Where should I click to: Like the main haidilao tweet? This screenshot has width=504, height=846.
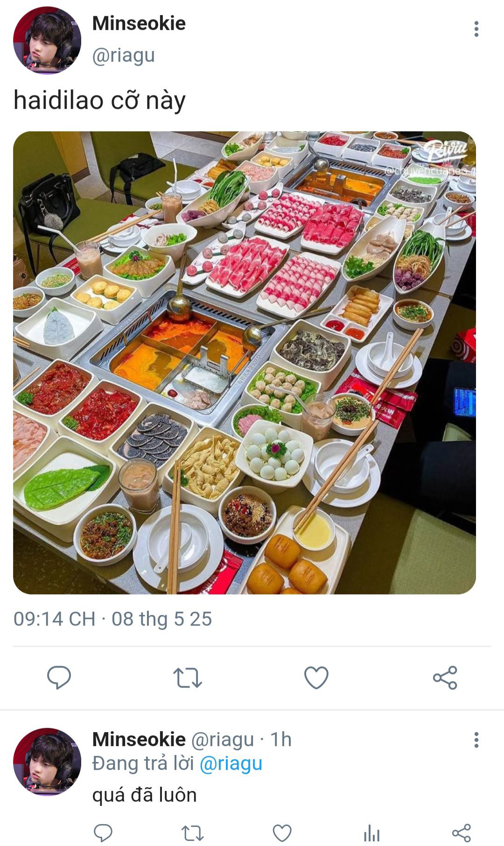(316, 678)
